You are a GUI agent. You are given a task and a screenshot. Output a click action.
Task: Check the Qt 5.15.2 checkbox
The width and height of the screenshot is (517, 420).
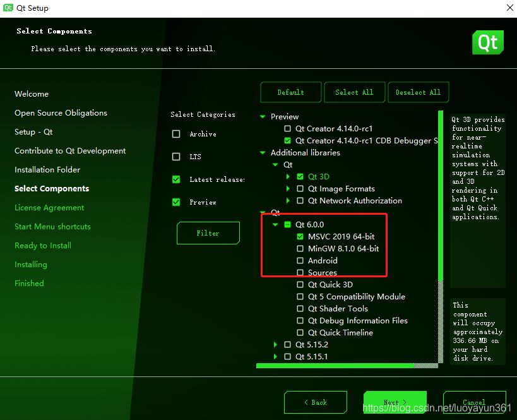pyautogui.click(x=287, y=344)
